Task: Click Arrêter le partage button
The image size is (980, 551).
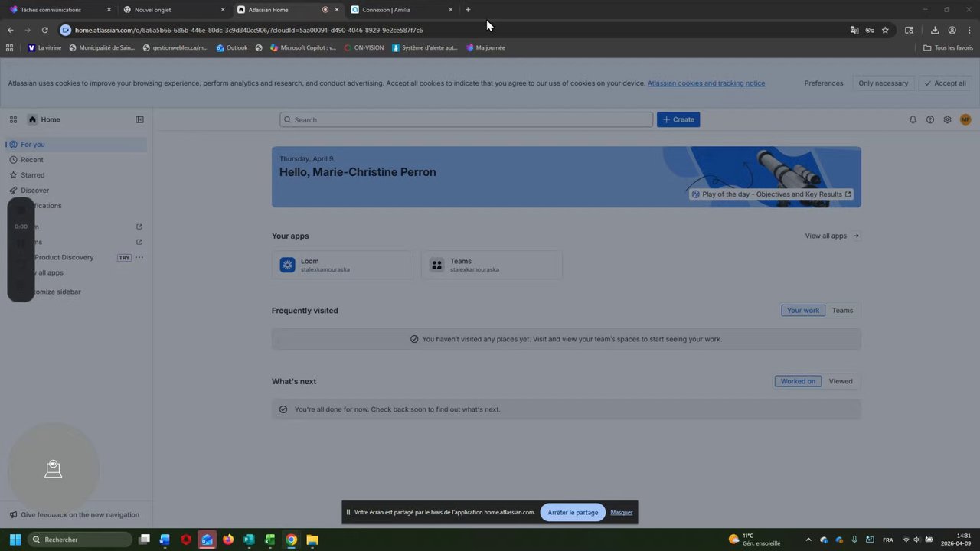Action: (573, 512)
